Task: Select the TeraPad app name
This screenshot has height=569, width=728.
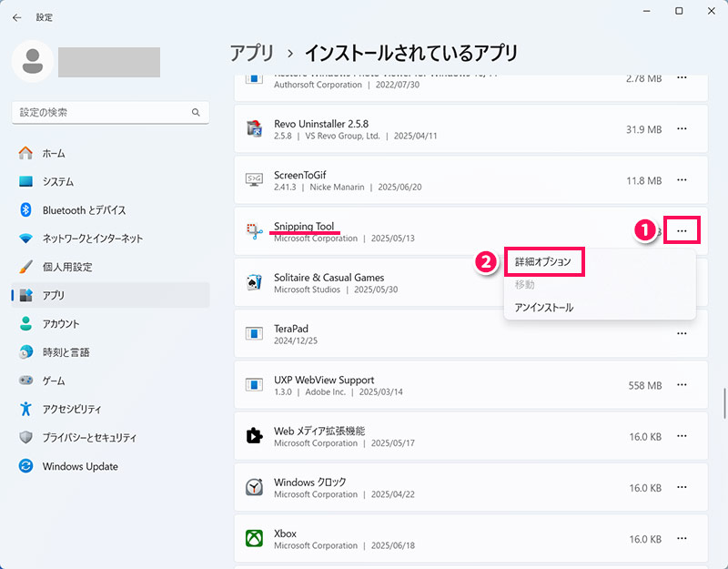Action: (x=290, y=329)
